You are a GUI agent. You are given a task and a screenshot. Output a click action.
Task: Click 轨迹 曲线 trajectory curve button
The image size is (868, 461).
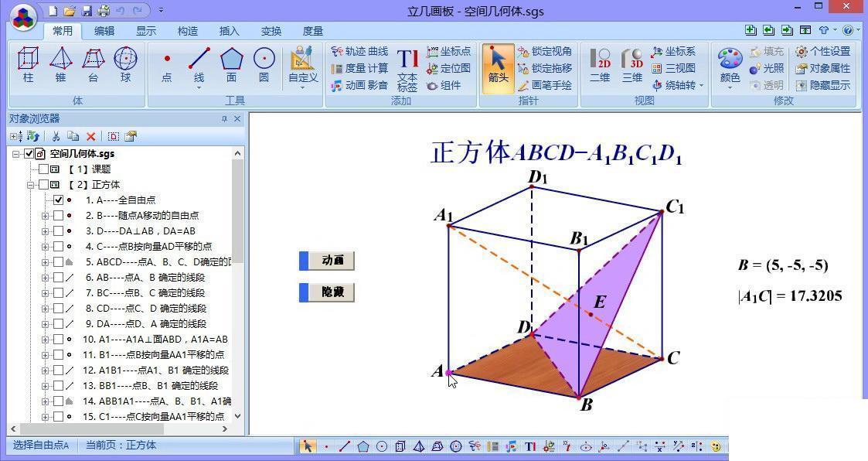(359, 52)
